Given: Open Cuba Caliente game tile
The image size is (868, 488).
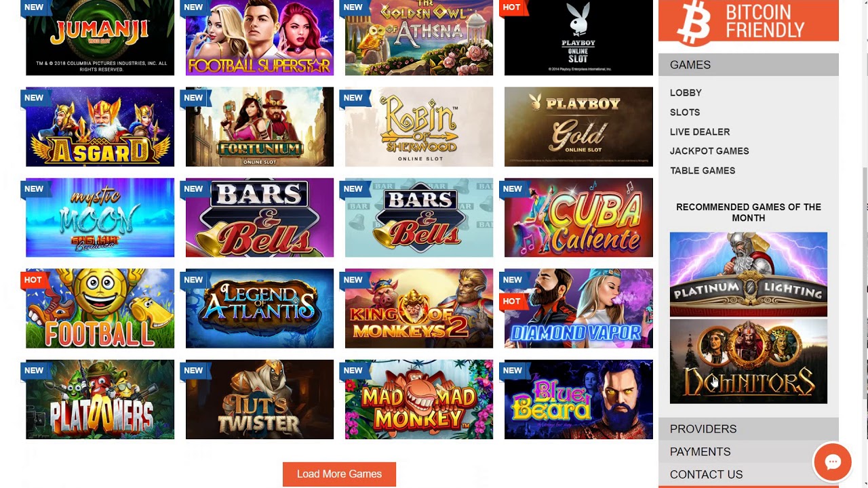Looking at the screenshot, I should tap(578, 218).
